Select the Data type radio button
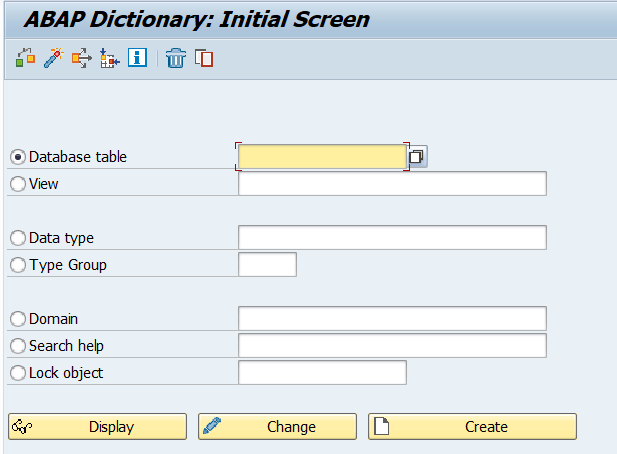 coord(18,238)
